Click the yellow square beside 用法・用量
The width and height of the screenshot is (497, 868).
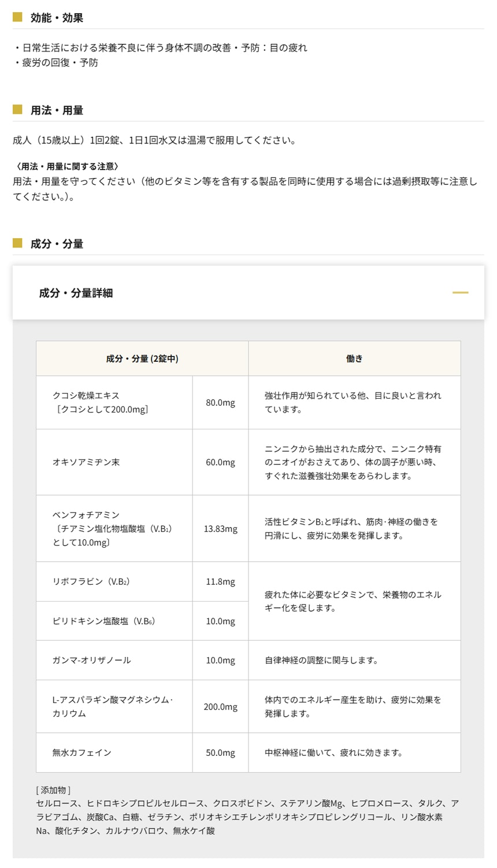17,110
